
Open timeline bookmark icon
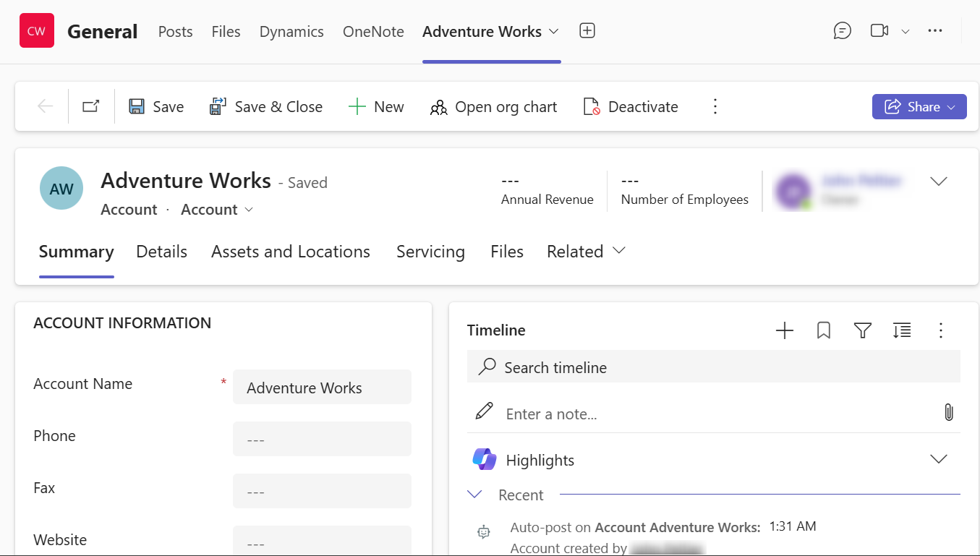[823, 330]
